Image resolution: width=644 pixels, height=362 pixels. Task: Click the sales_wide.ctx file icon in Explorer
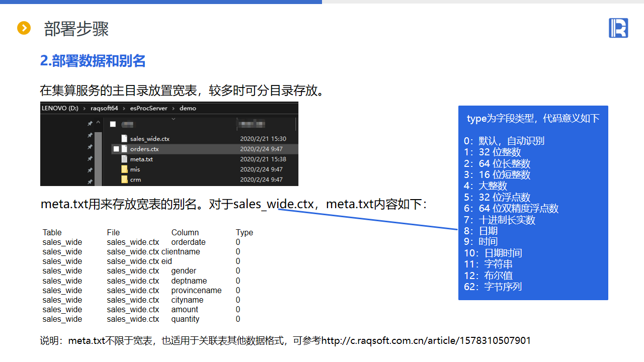pos(124,139)
